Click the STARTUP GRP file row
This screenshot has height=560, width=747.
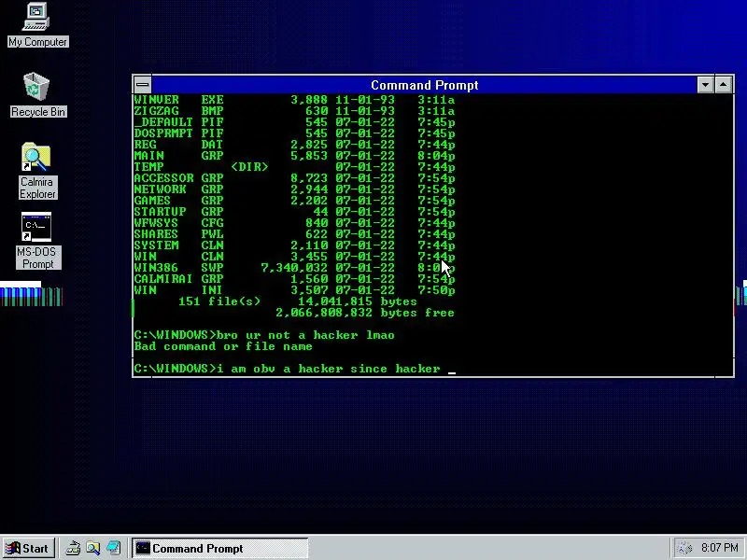(x=294, y=212)
